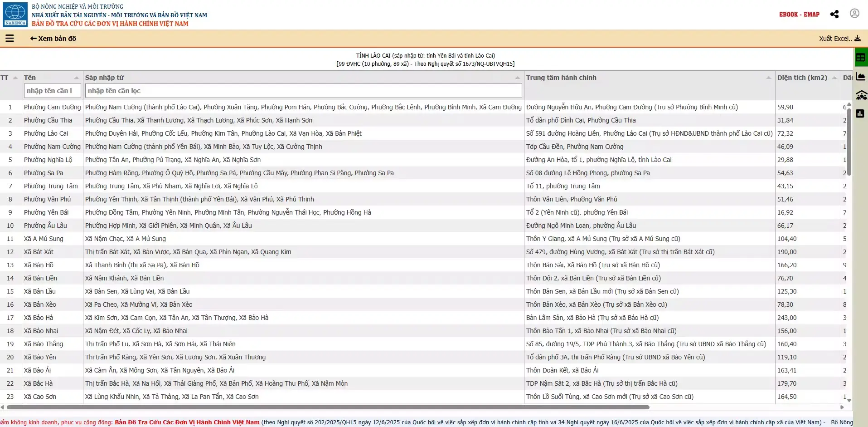Sort by the TT column arrow
Viewport: 868px width, 427px height.
[15, 78]
